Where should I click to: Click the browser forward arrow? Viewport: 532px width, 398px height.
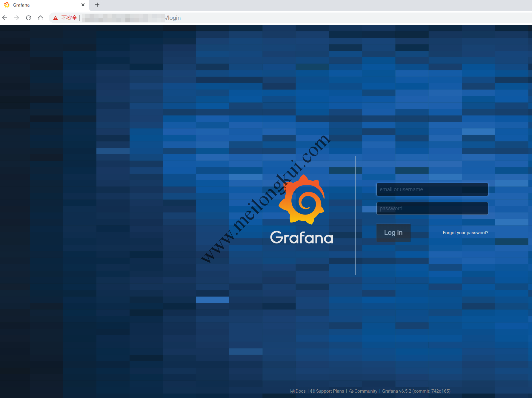tap(17, 18)
